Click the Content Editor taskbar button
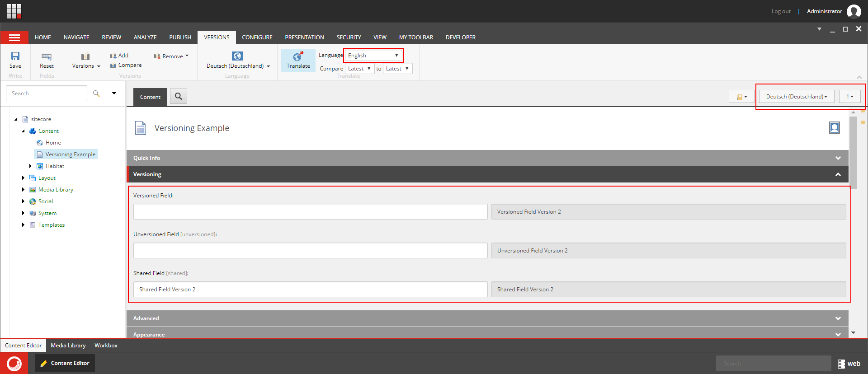The width and height of the screenshot is (868, 374). pyautogui.click(x=65, y=363)
